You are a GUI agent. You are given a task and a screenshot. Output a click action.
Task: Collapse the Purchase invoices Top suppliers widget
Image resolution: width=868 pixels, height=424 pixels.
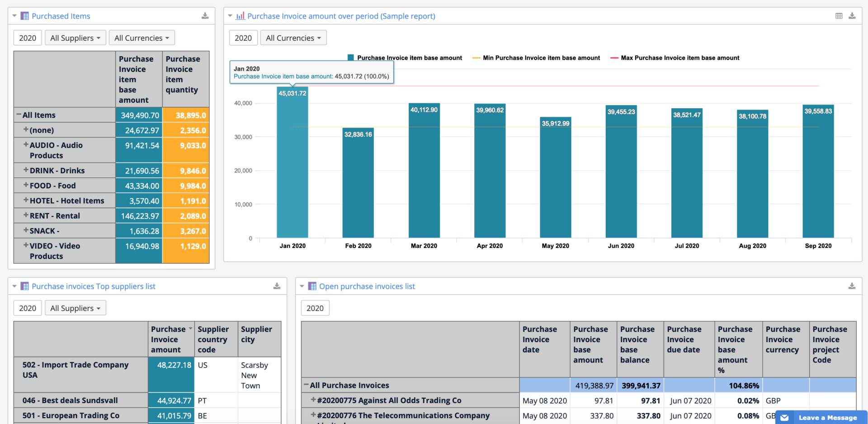pyautogui.click(x=14, y=286)
